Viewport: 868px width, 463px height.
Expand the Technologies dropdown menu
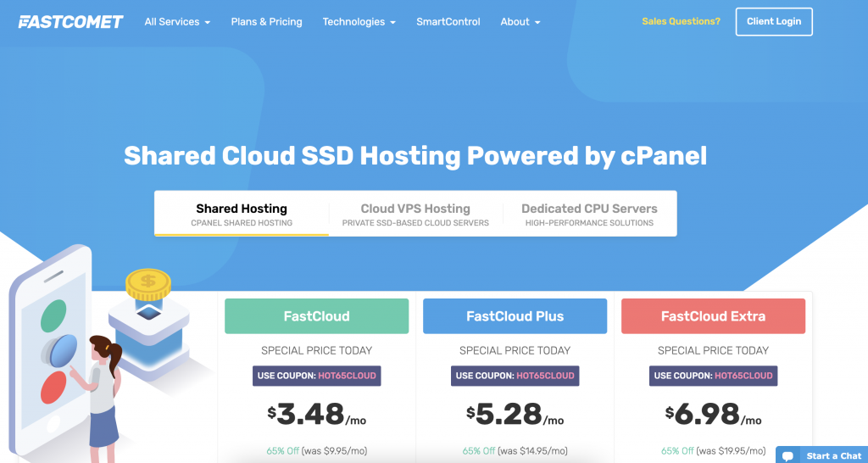(x=359, y=22)
